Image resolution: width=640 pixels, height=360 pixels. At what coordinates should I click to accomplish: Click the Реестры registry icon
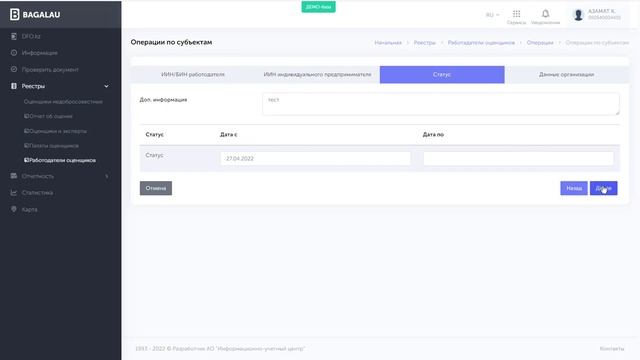click(14, 86)
